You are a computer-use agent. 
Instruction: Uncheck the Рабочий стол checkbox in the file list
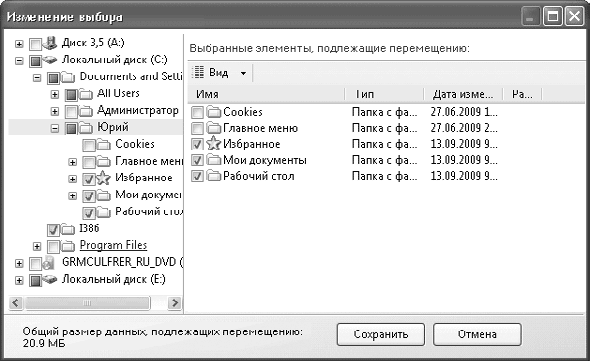click(x=197, y=176)
